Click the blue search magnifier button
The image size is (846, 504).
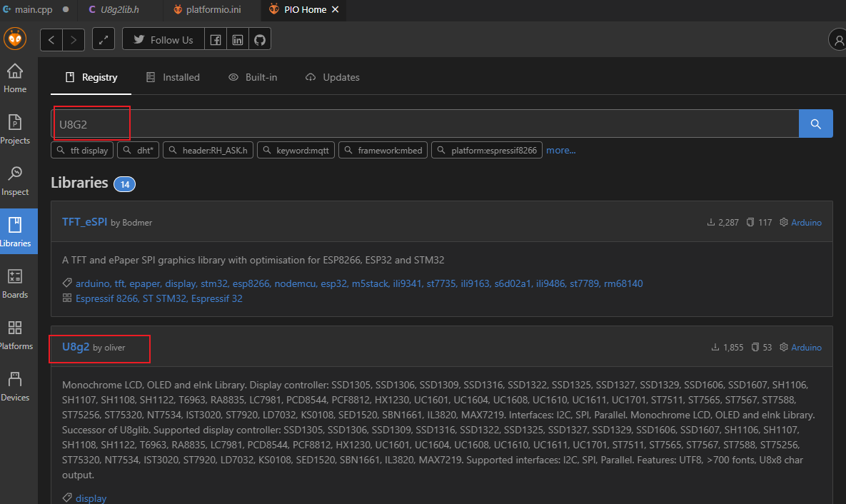815,124
